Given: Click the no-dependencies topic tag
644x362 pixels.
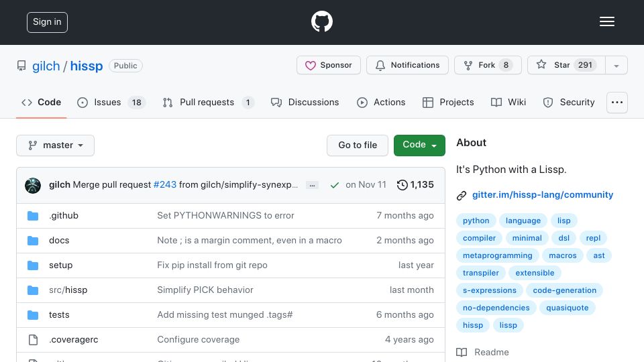Looking at the screenshot, I should (496, 308).
